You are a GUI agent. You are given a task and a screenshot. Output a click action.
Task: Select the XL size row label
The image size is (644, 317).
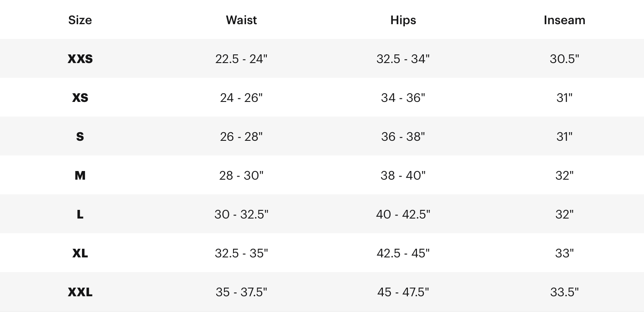(x=80, y=253)
